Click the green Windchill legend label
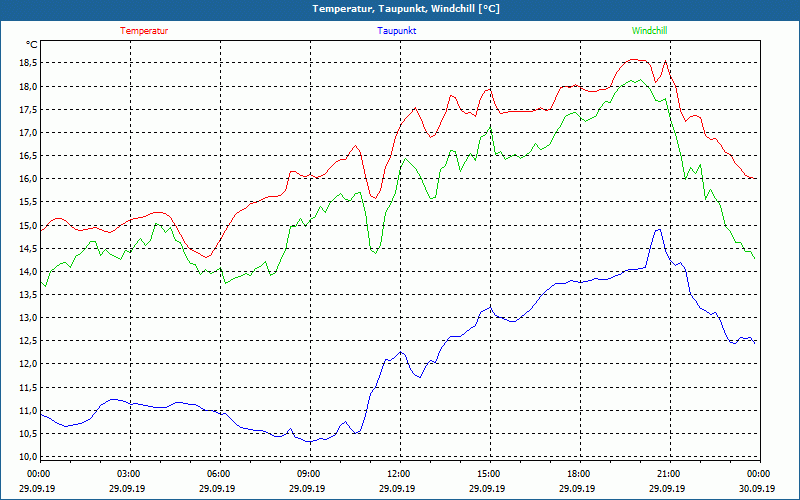 (x=649, y=31)
